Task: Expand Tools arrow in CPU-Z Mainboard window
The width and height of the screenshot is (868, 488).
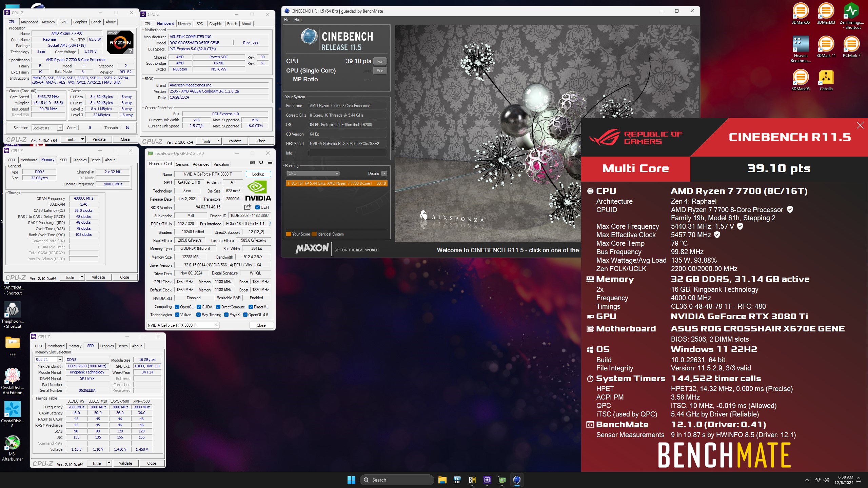Action: pos(218,141)
